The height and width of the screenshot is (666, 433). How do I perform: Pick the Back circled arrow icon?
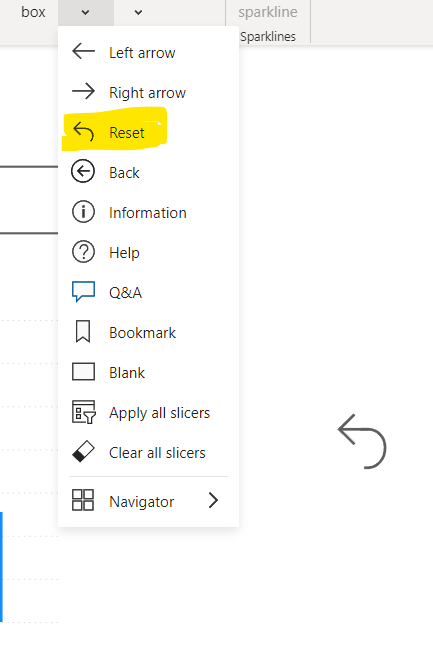point(83,172)
